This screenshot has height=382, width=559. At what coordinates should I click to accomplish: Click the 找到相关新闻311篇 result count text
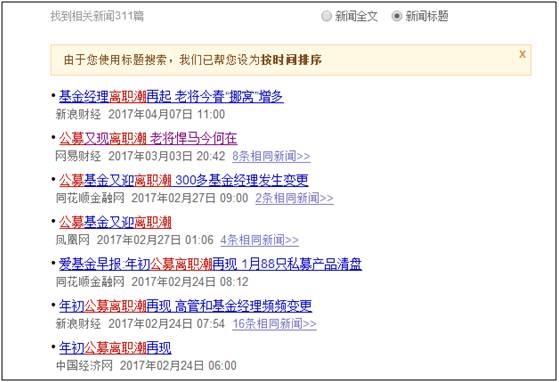[x=97, y=16]
